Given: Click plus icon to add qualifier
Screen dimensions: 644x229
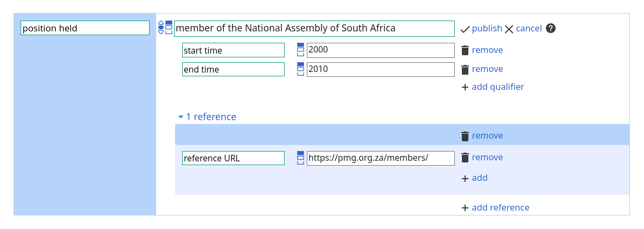Looking at the screenshot, I should click(x=465, y=87).
